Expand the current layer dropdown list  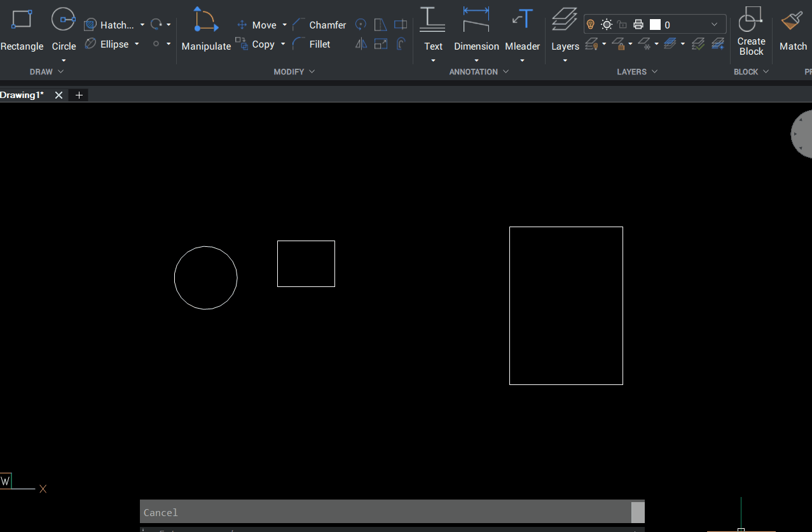click(x=714, y=25)
